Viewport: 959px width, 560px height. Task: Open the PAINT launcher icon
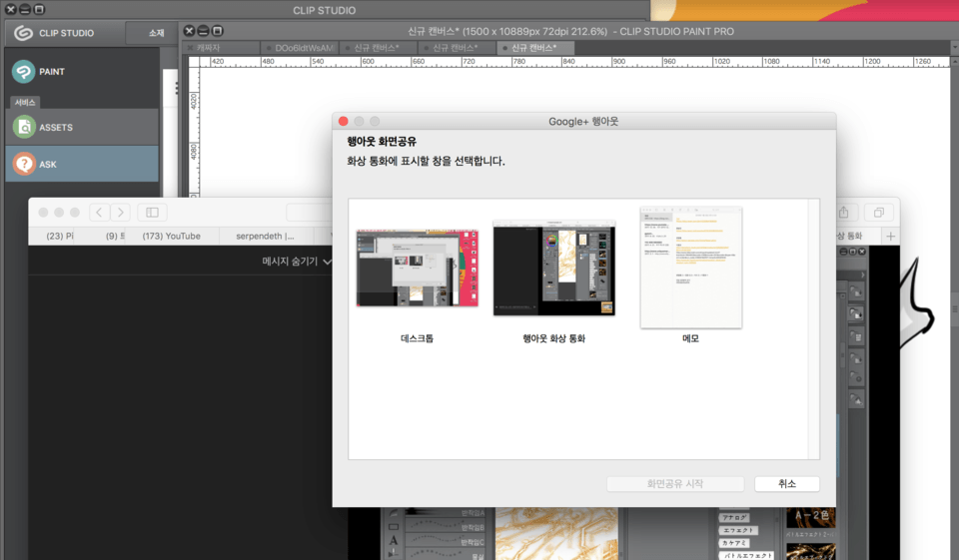pyautogui.click(x=24, y=72)
